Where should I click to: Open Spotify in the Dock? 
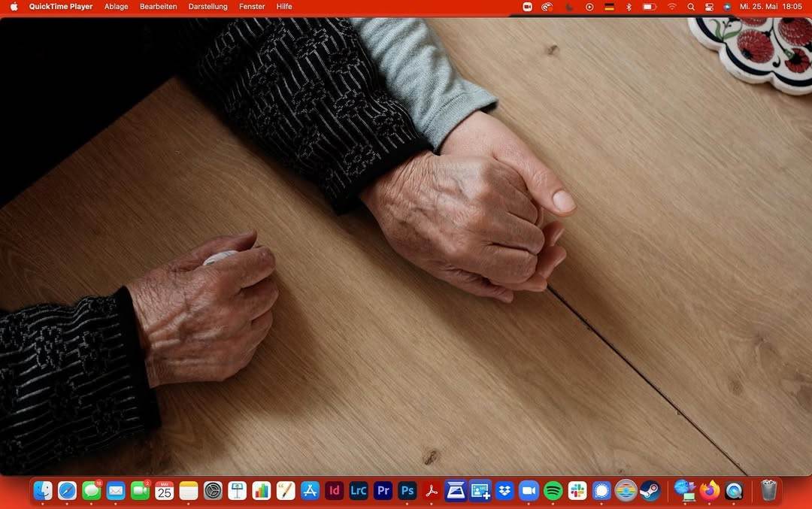tap(553, 491)
